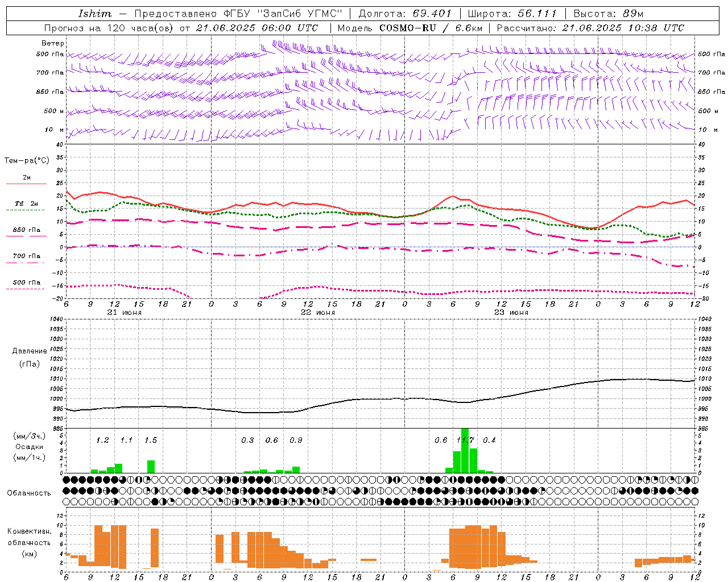Click the green dashed line sample under "Td 2м"
The width and height of the screenshot is (728, 582).
point(25,210)
